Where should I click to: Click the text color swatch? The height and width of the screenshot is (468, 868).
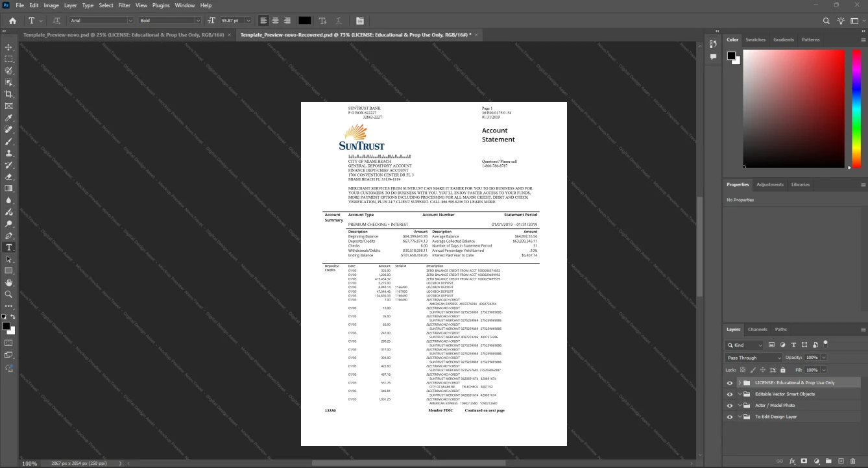[305, 21]
